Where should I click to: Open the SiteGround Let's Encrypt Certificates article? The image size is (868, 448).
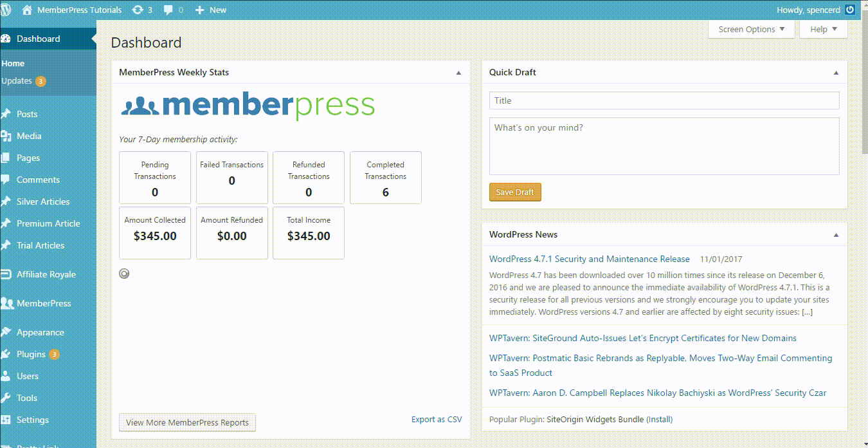643,338
